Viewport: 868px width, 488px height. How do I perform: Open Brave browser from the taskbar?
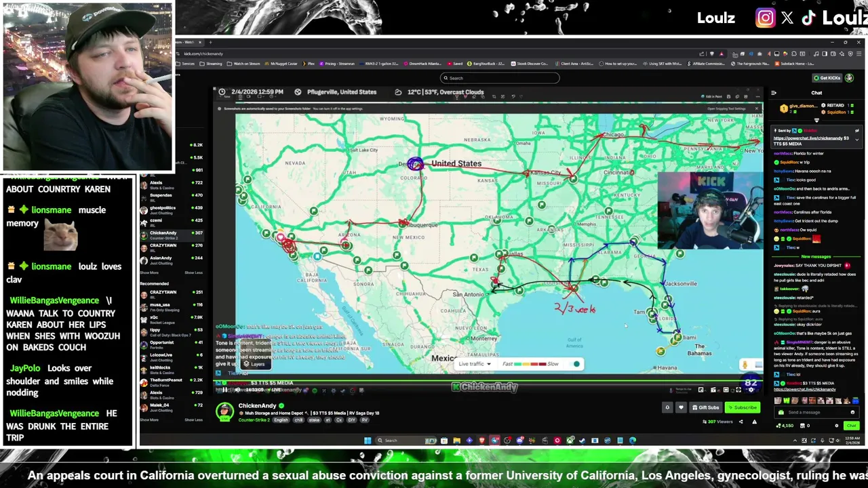pos(481,441)
